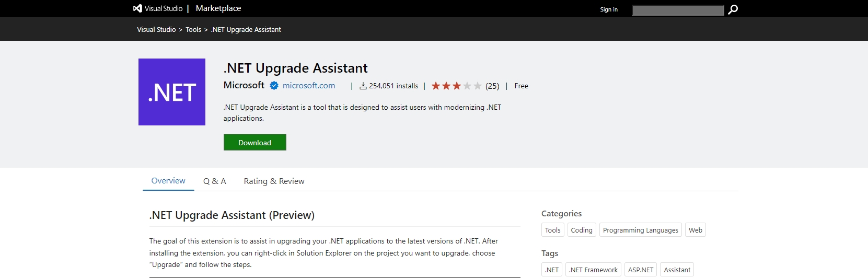
Task: Filter by Coding category
Action: point(582,230)
